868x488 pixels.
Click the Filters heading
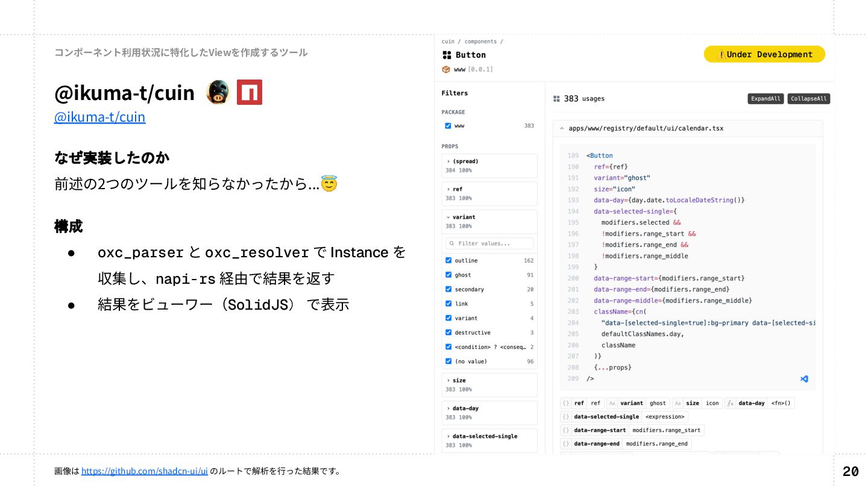[x=454, y=93]
